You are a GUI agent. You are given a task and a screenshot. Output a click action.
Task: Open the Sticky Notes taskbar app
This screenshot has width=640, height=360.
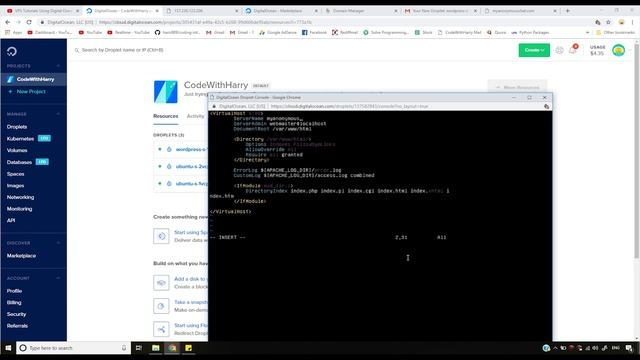click(x=188, y=348)
